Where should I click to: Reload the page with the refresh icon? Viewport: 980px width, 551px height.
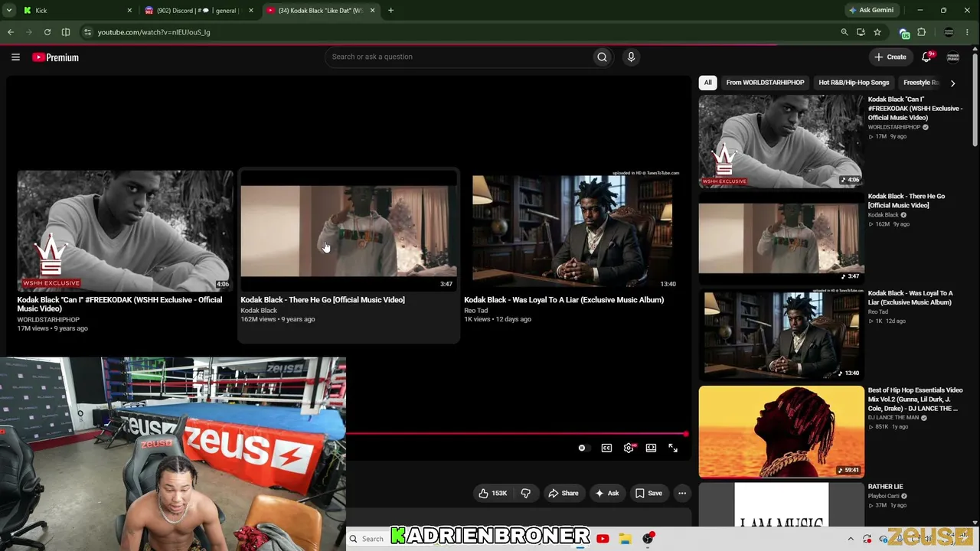click(47, 32)
